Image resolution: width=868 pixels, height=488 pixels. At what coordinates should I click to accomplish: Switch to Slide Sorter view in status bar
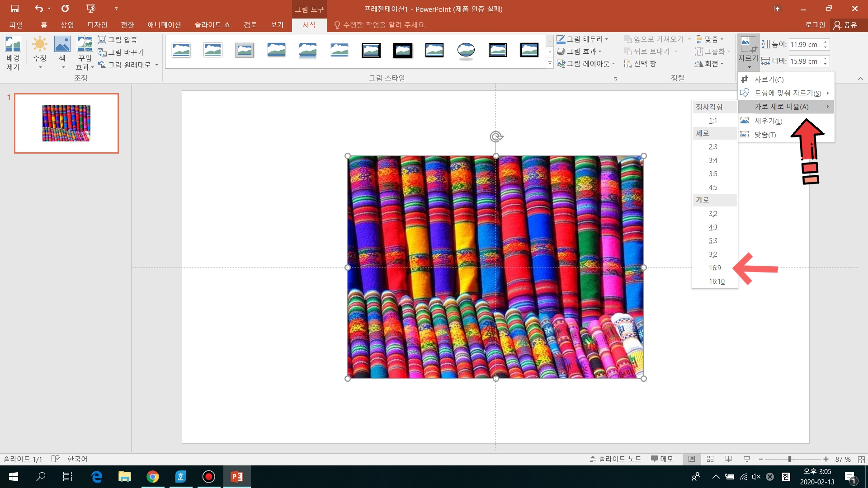click(x=710, y=459)
